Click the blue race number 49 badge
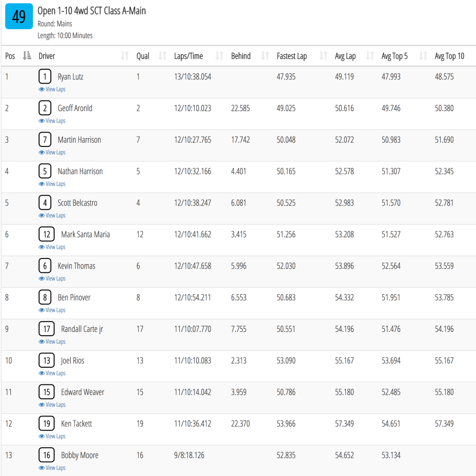The width and height of the screenshot is (476, 476). pos(19,16)
